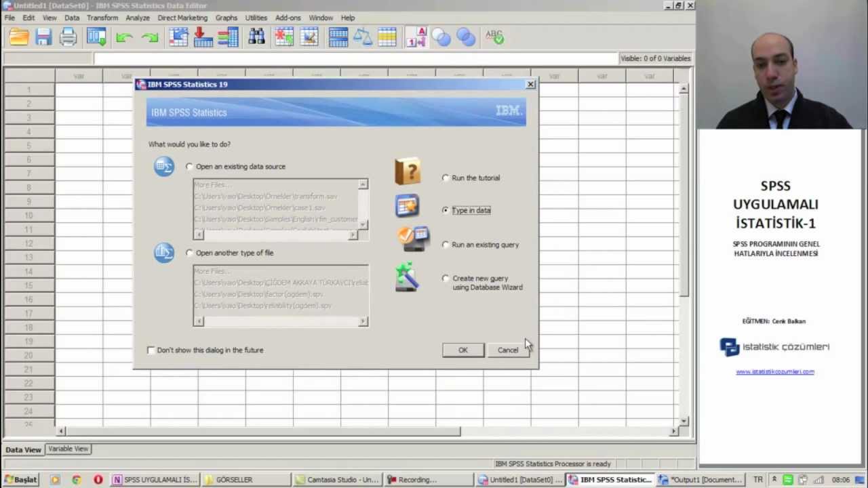Select the tutorial question-mark book icon
Viewport: 868px width, 488px height.
coord(408,171)
